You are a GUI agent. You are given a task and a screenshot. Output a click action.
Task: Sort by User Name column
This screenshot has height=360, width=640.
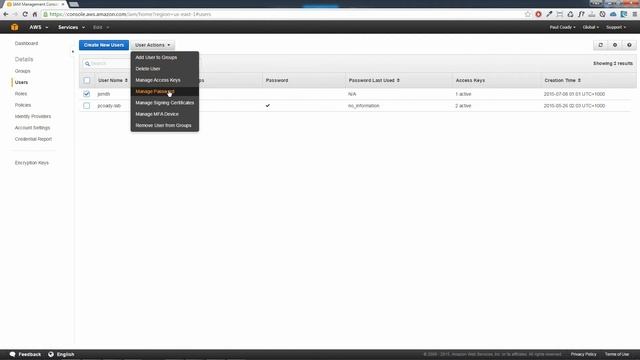(113, 80)
